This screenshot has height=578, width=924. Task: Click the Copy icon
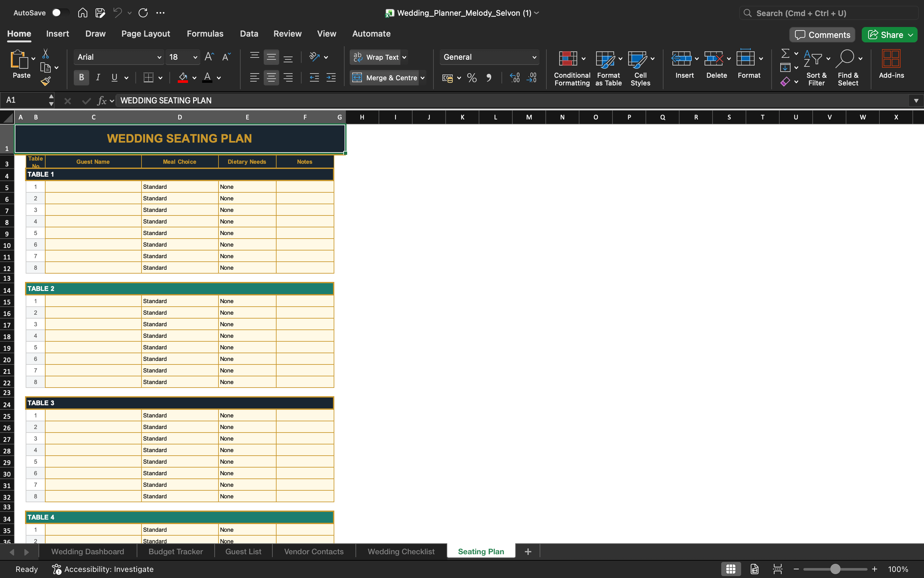[46, 68]
